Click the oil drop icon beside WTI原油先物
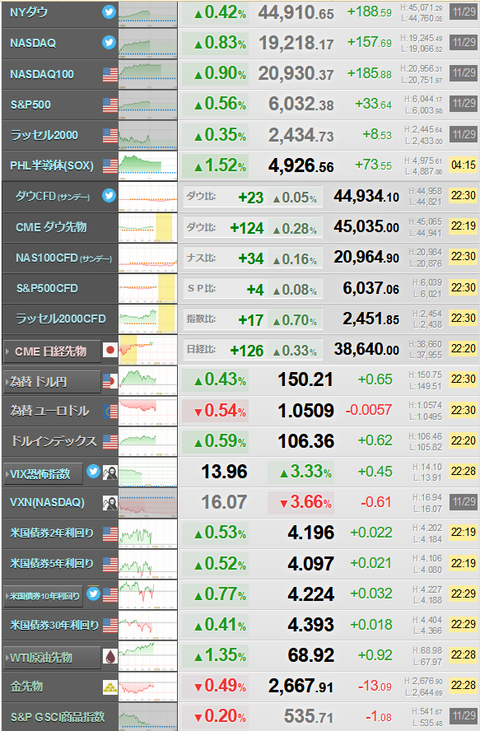The height and width of the screenshot is (731, 480). pos(110,656)
